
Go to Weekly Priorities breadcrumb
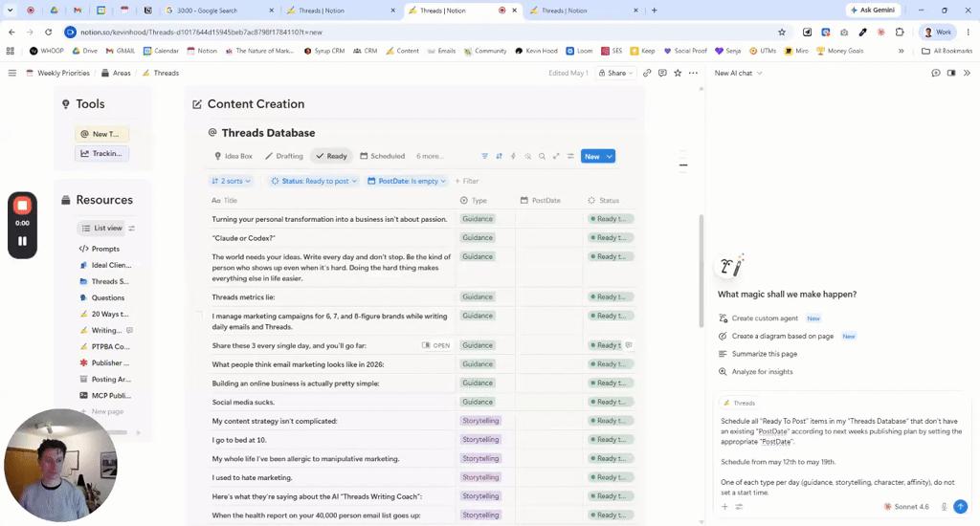pyautogui.click(x=57, y=73)
